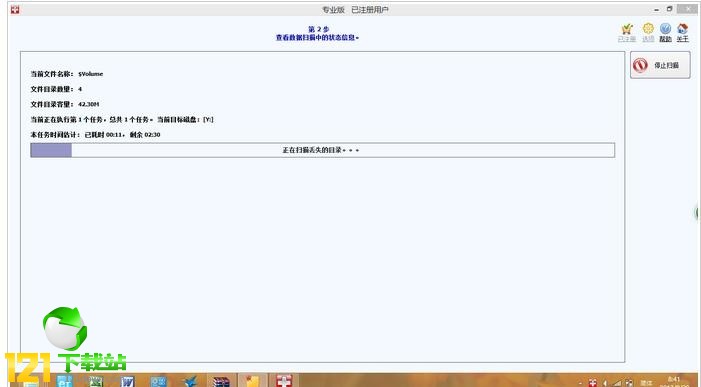Click the volume speaker icon in system tray
701x387 pixels.
pyautogui.click(x=605, y=383)
